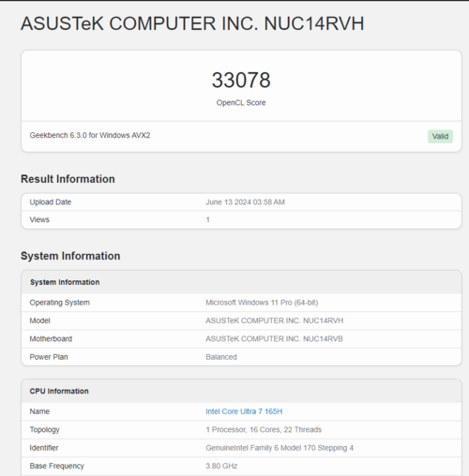Select the Upload Date value June 13 2024
Image resolution: width=469 pixels, height=476 pixels.
click(x=245, y=202)
